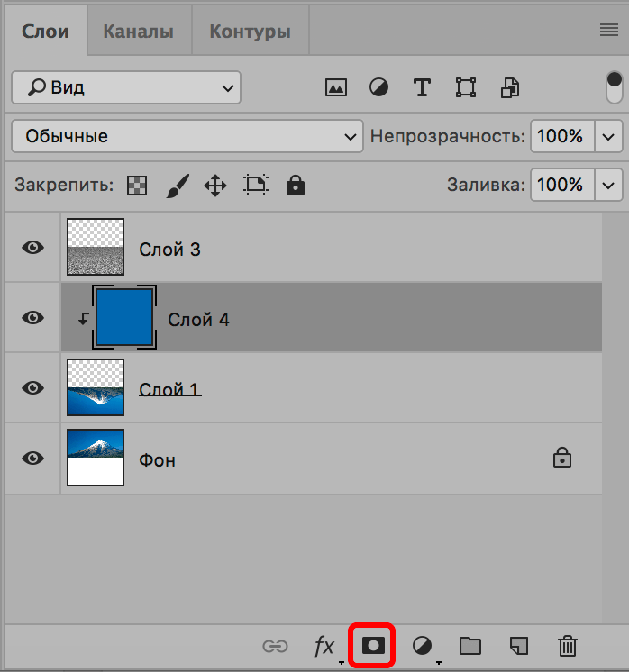Toggle the layer filtering switch
Image resolution: width=629 pixels, height=672 pixels.
[615, 87]
